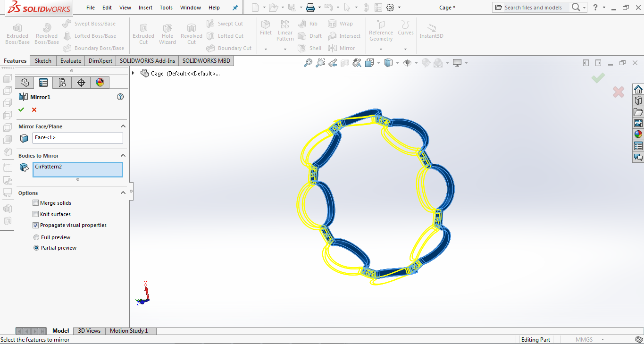Screen dimensions: 644x344
Task: Select the Partial preview radio button
Action: tap(36, 248)
